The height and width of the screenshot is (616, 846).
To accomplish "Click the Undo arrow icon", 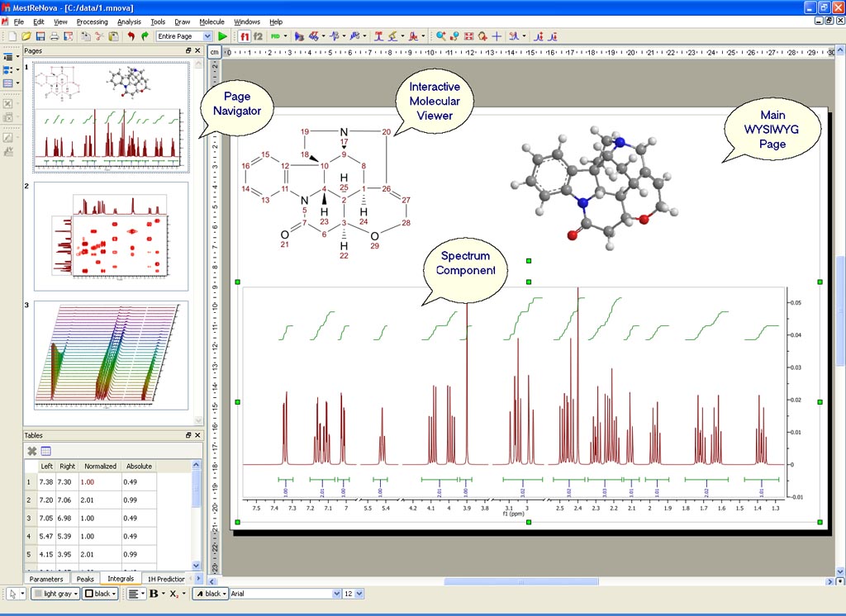I will 131,36.
